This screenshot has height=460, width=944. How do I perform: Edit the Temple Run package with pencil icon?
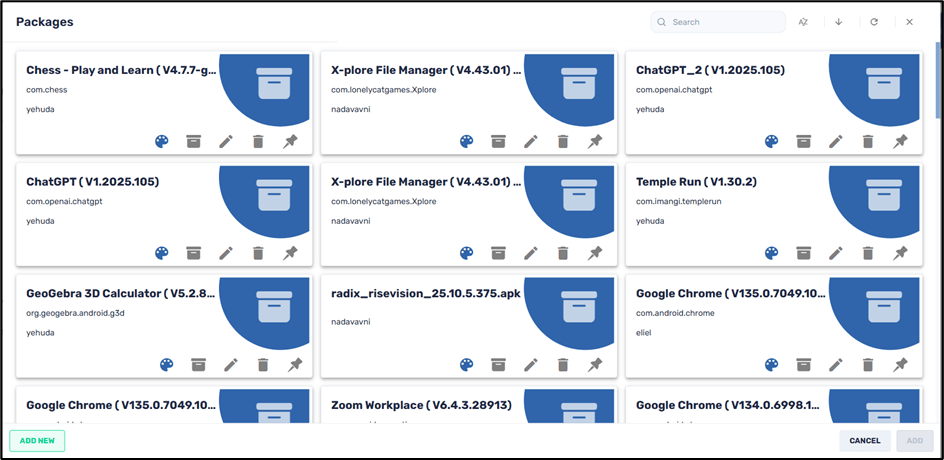pyautogui.click(x=835, y=254)
